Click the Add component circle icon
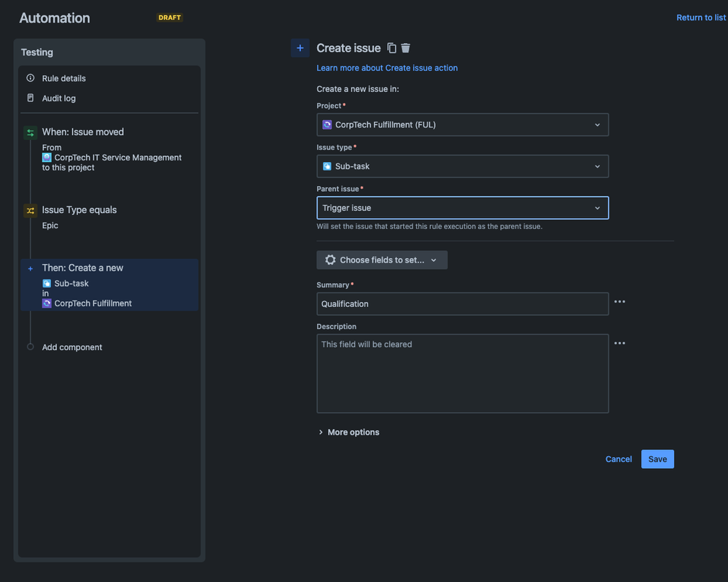This screenshot has height=582, width=728. (30, 347)
